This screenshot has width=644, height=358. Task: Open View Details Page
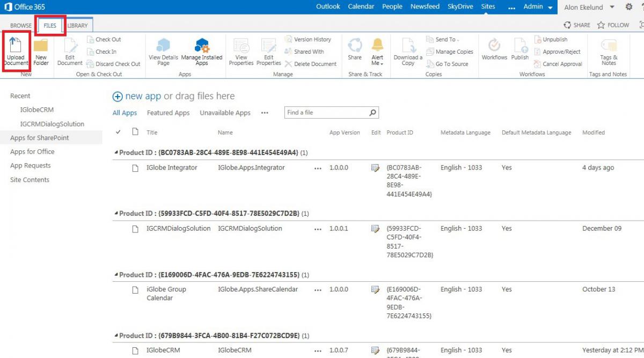click(x=163, y=52)
